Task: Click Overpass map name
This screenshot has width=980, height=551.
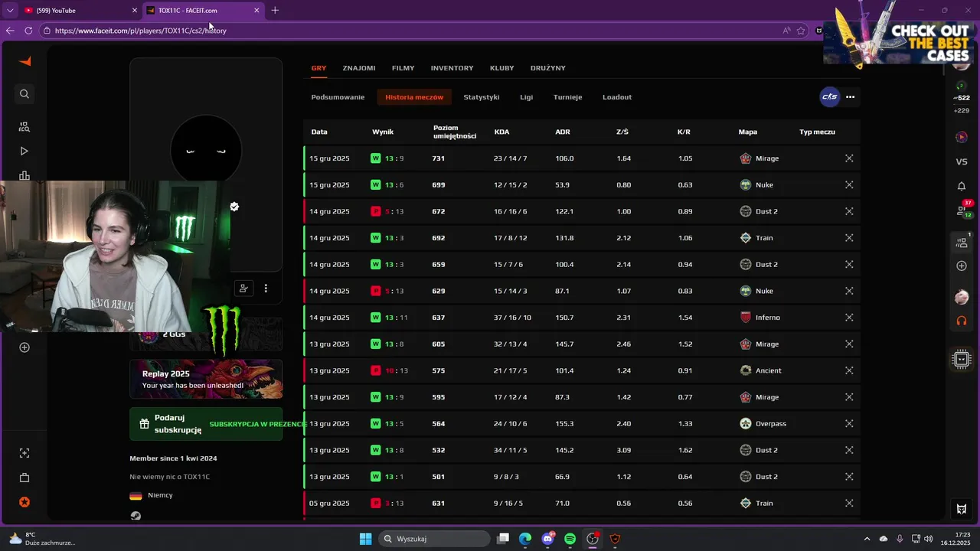Action: pos(771,423)
